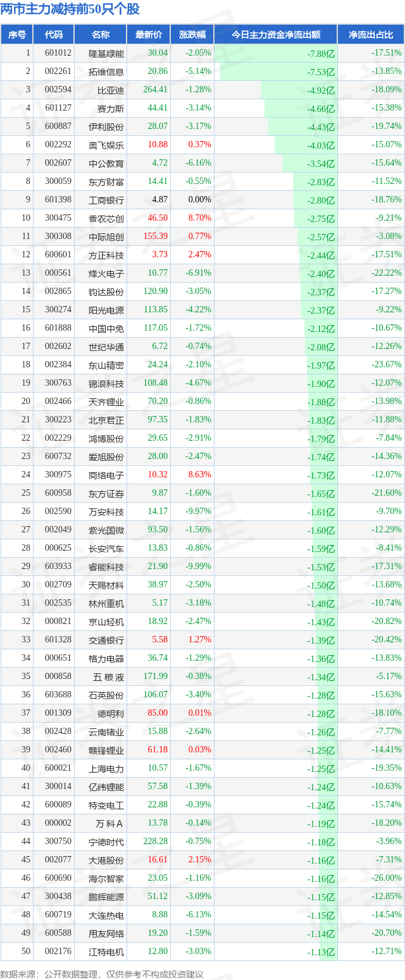Click 香农芯创 change value 8.70%
Viewport: 405px width, 980px height.
click(x=200, y=218)
